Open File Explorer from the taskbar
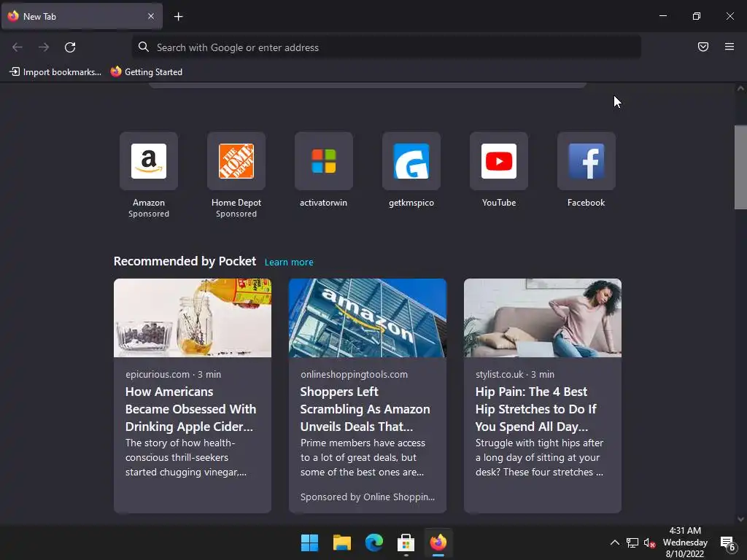The width and height of the screenshot is (747, 560). coord(341,542)
